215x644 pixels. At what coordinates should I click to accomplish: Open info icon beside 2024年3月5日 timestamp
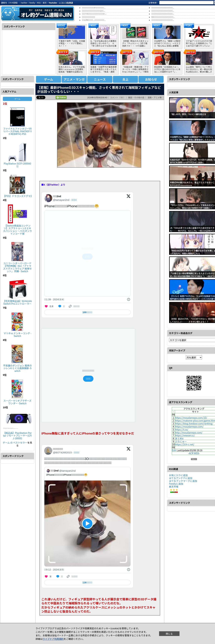coord(128,569)
